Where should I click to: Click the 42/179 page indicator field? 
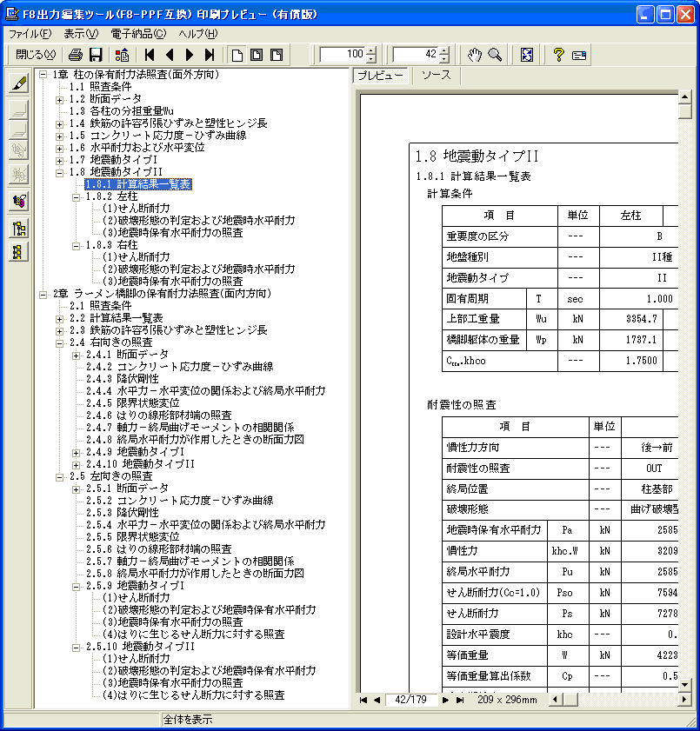tap(410, 700)
